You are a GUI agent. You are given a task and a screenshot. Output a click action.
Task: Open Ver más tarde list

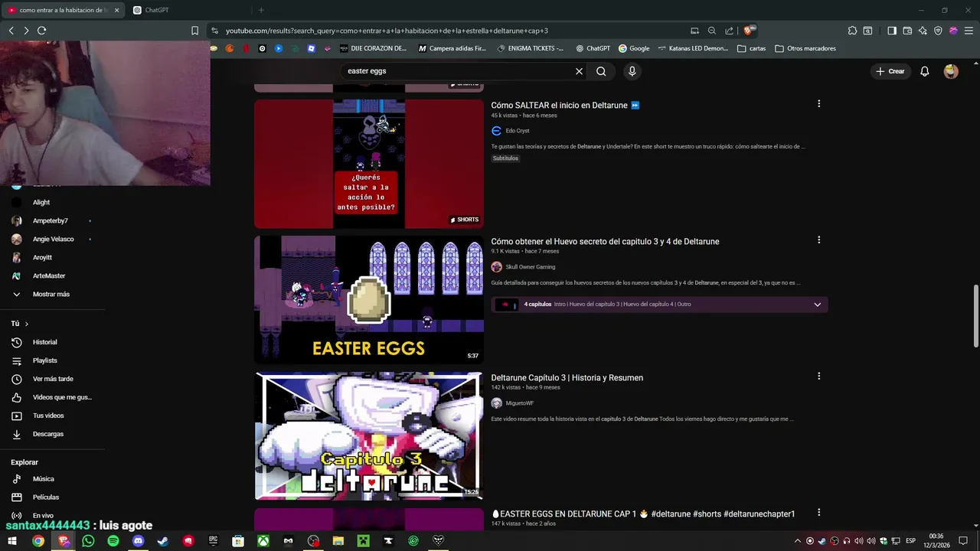[52, 379]
